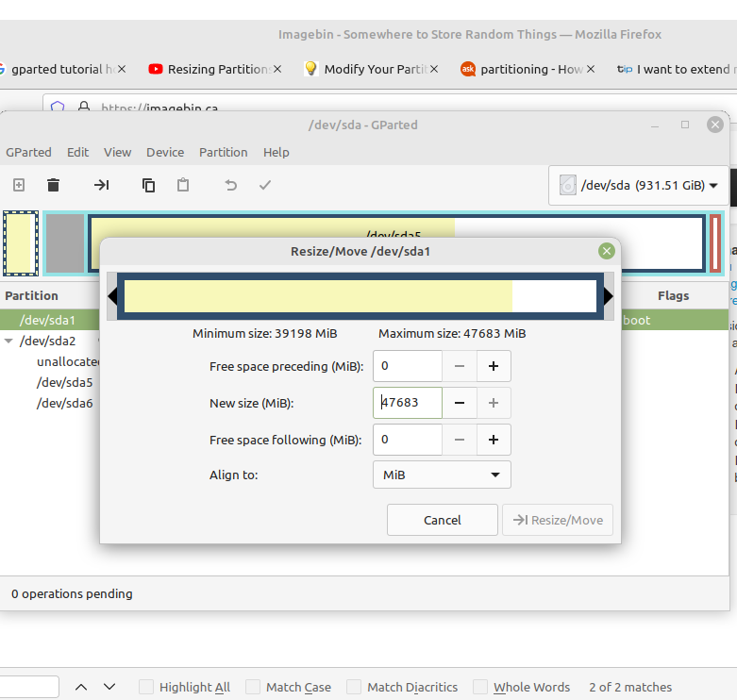Open the /dev/sda device selector dropdown
This screenshot has width=737, height=700.
(x=638, y=185)
